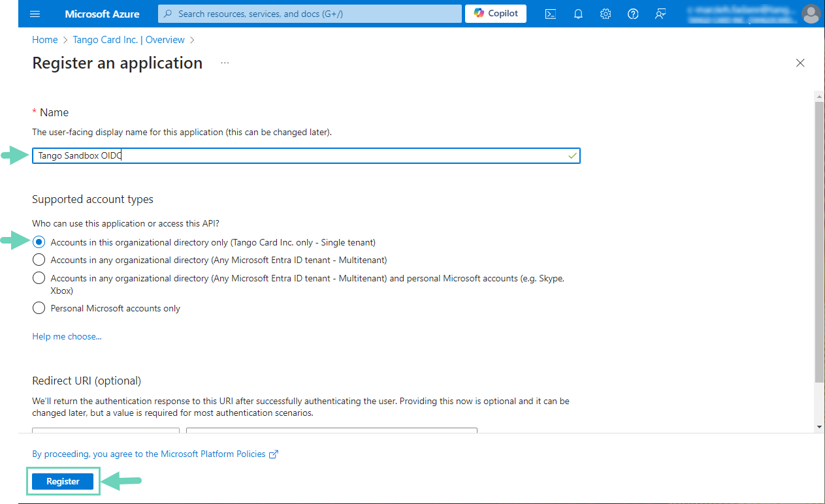Click the user-facing display name description text
825x504 pixels.
[x=182, y=132]
